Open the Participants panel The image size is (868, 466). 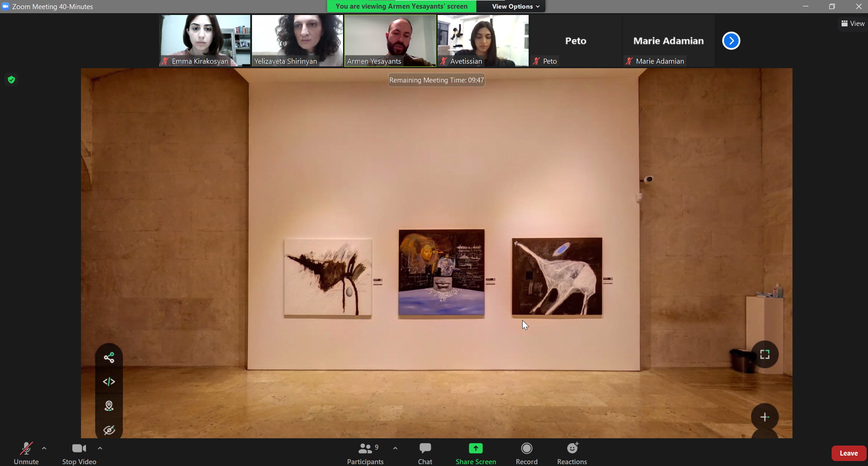click(x=365, y=453)
